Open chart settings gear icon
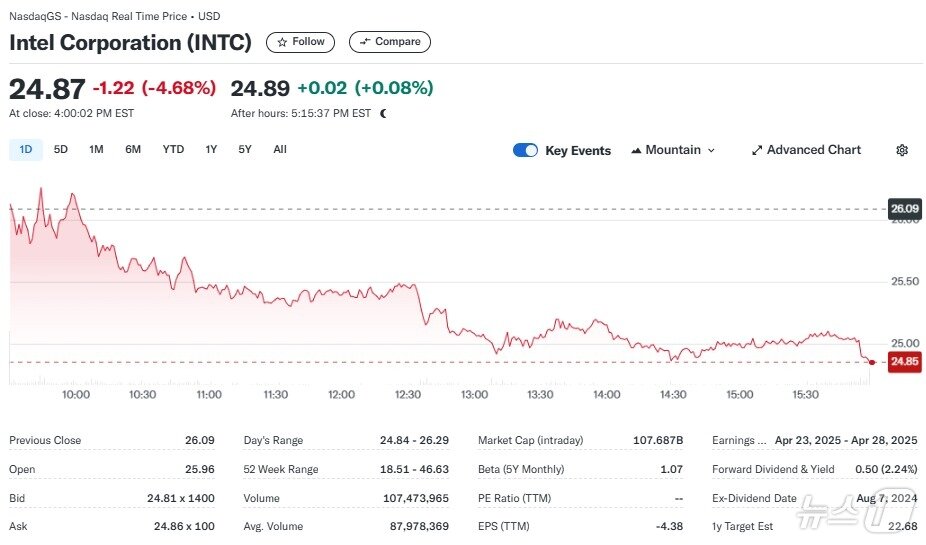Image resolution: width=926 pixels, height=545 pixels. tap(902, 150)
